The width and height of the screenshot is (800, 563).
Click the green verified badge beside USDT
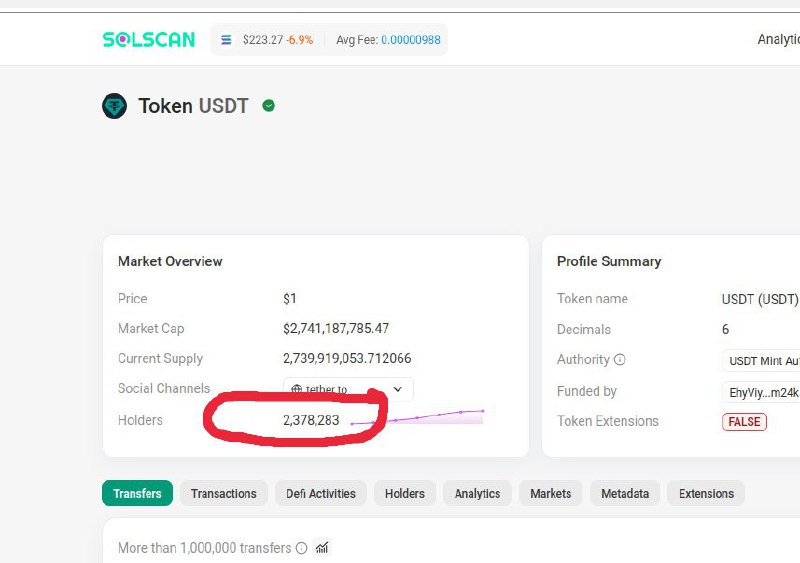pyautogui.click(x=268, y=106)
